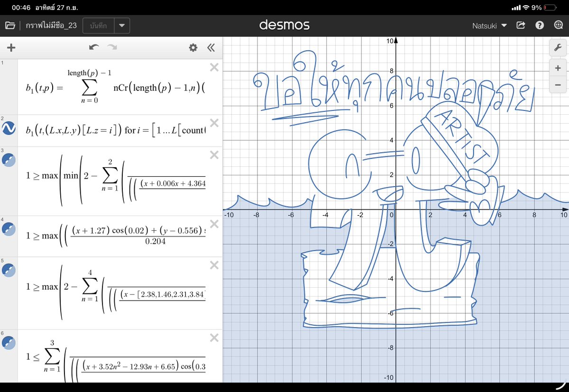Toggle visibility of expression 3 inequality

click(9, 160)
